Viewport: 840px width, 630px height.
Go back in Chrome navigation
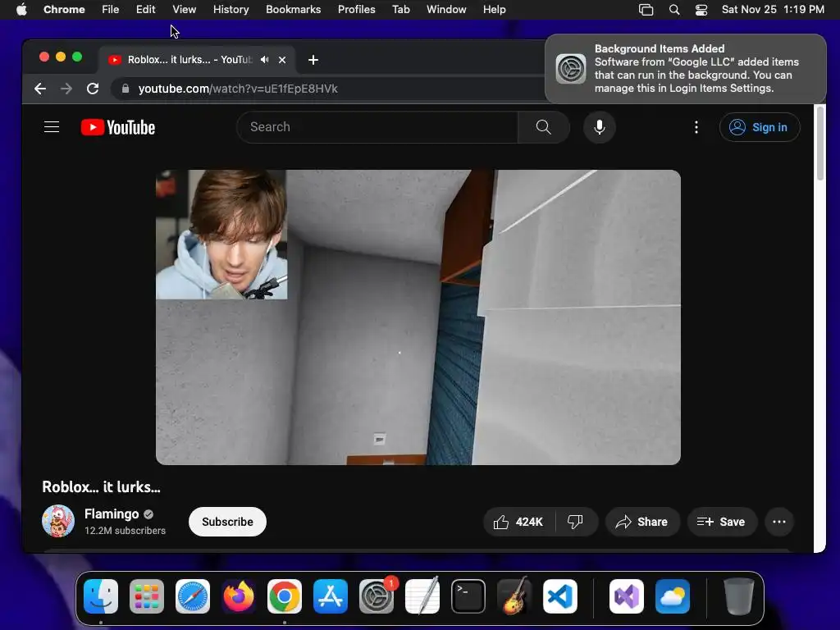click(40, 89)
